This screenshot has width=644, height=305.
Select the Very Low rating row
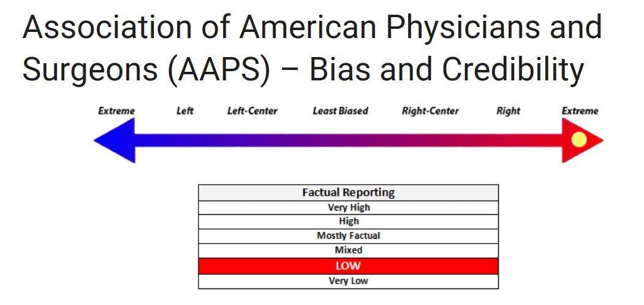(x=348, y=281)
